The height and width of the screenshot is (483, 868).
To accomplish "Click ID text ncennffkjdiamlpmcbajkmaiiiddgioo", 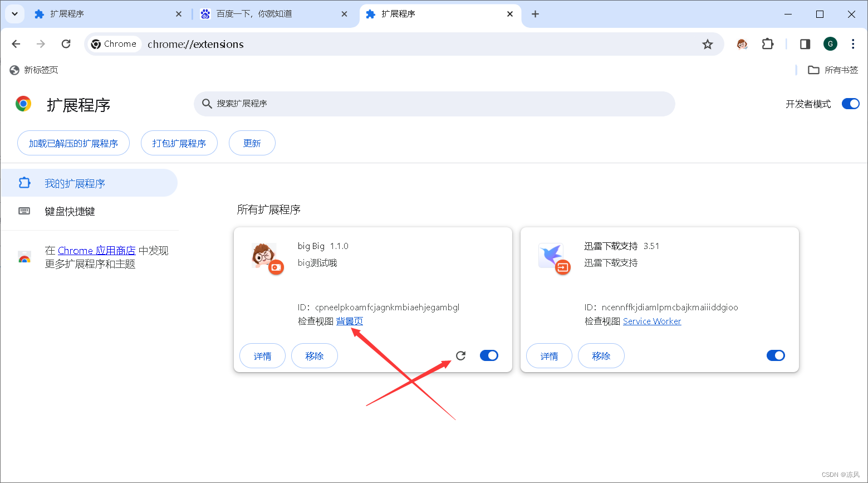I will click(x=670, y=307).
